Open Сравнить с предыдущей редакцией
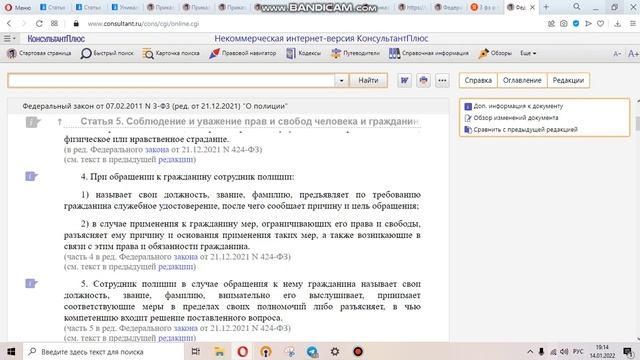 [521, 130]
